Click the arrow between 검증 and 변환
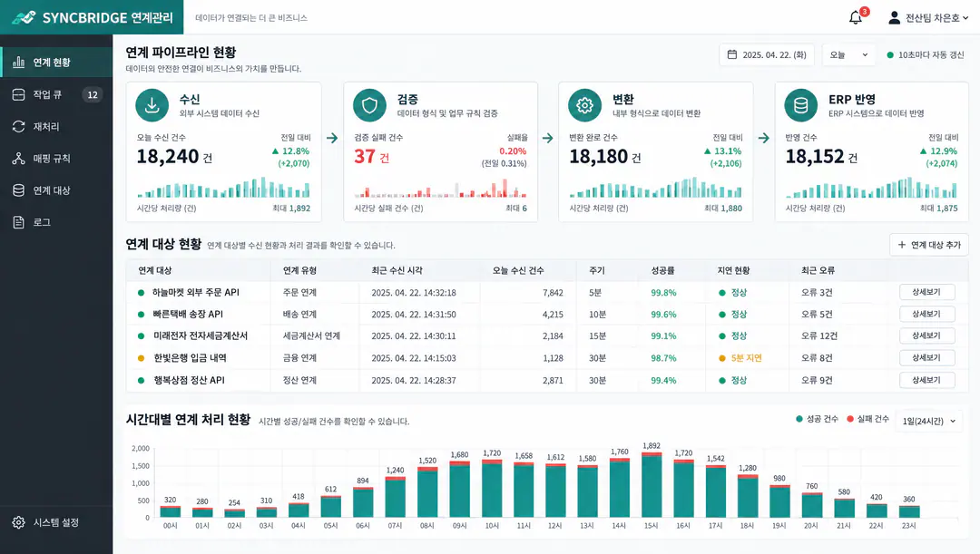The width and height of the screenshot is (980, 554). [x=547, y=138]
